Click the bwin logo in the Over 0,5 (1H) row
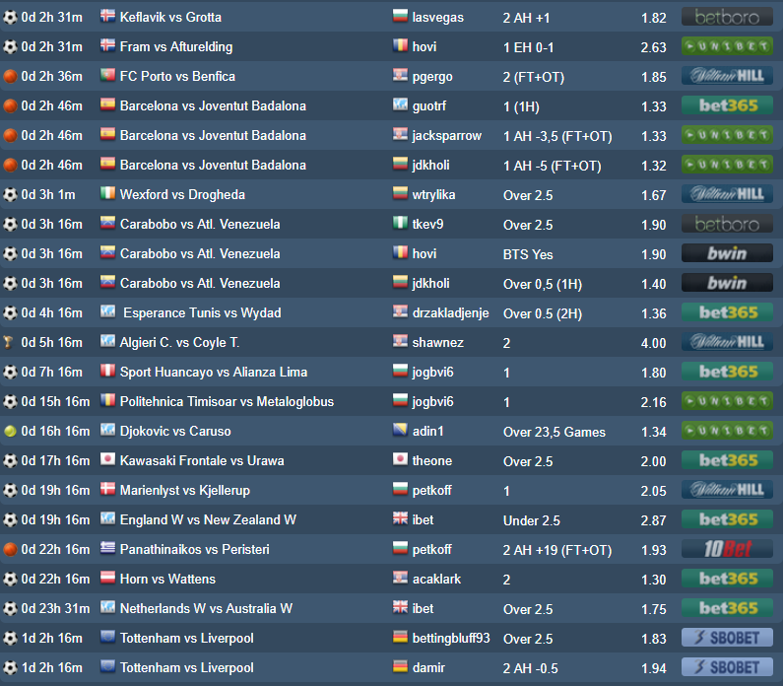 (x=727, y=283)
